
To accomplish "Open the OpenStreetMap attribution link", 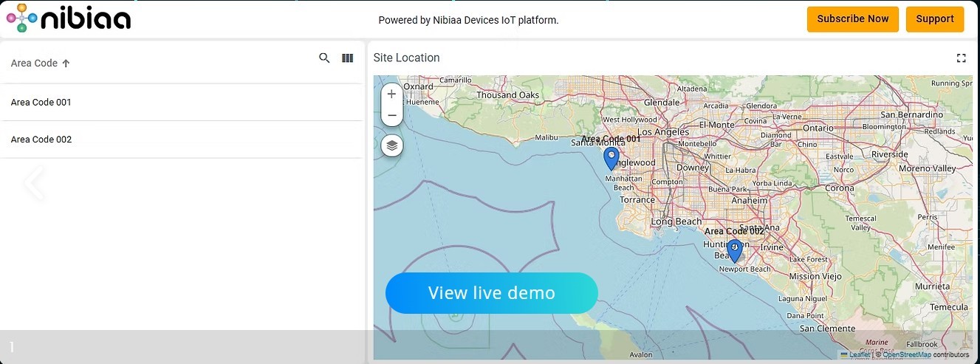I will tap(906, 355).
